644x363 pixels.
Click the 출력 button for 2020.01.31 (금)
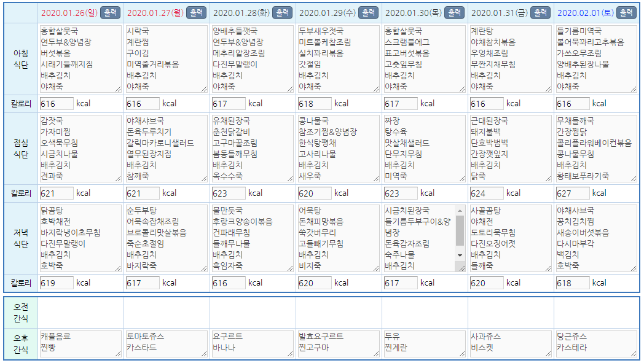pos(540,13)
